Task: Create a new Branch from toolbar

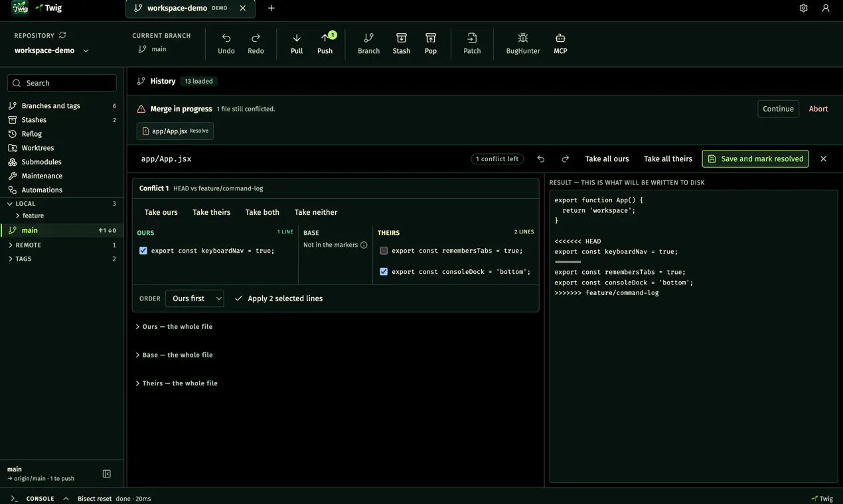Action: point(369,44)
